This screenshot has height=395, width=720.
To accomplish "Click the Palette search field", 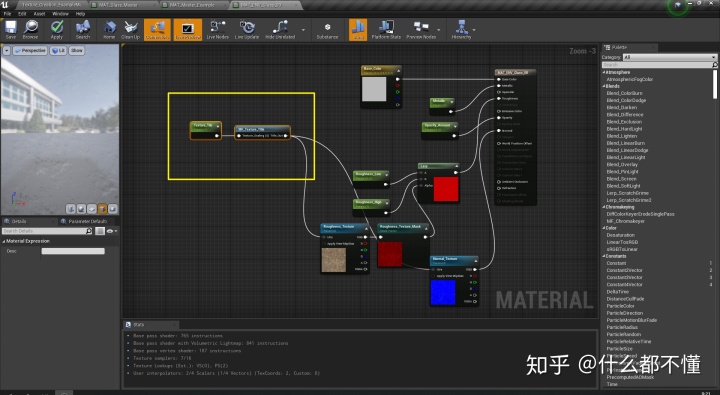I will coord(658,65).
